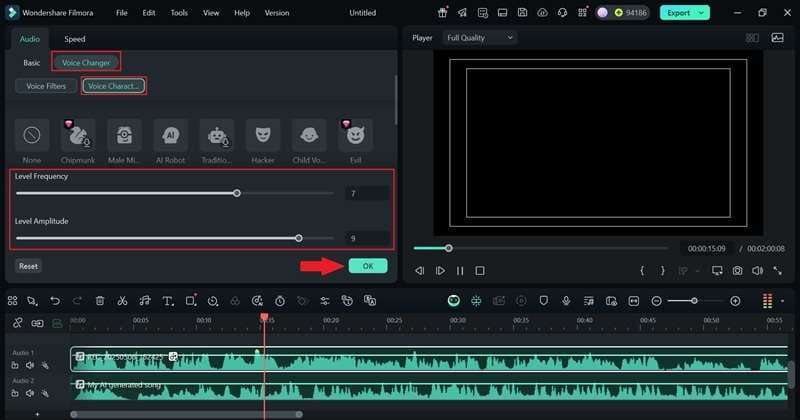Adjust the Level Frequency slider

[x=237, y=193]
